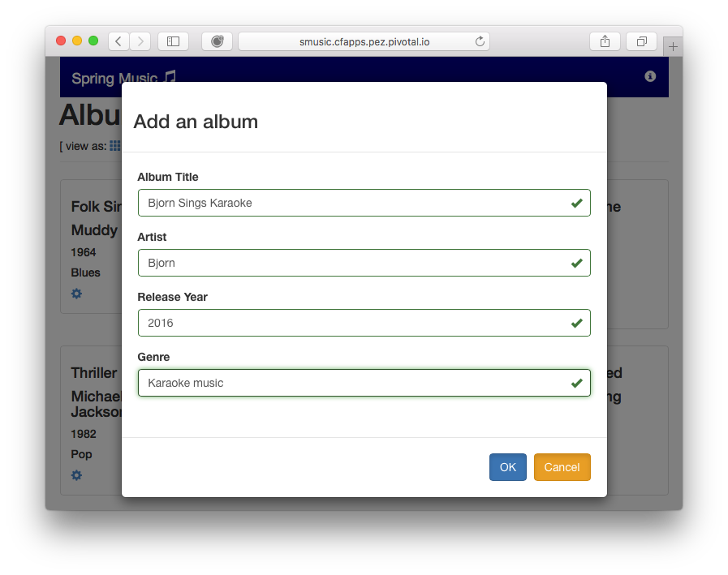Click the yellow minimize window button
This screenshot has height=575, width=728.
(77, 41)
